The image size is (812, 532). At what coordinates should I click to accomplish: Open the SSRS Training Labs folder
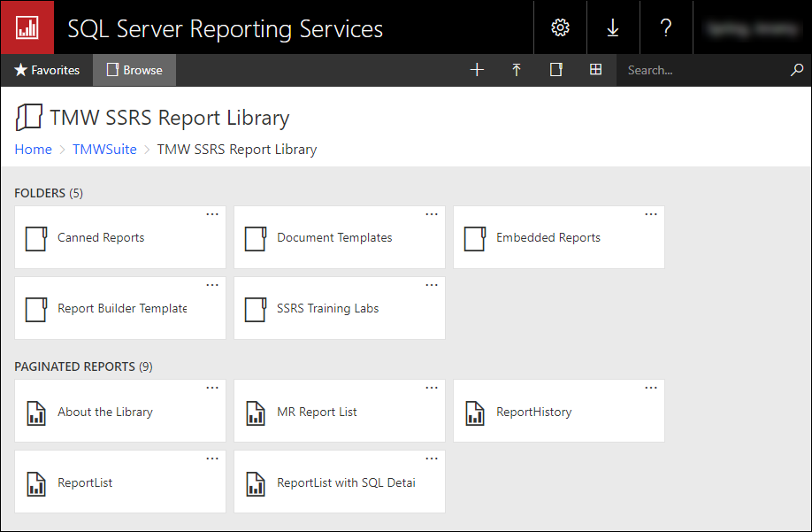click(327, 309)
